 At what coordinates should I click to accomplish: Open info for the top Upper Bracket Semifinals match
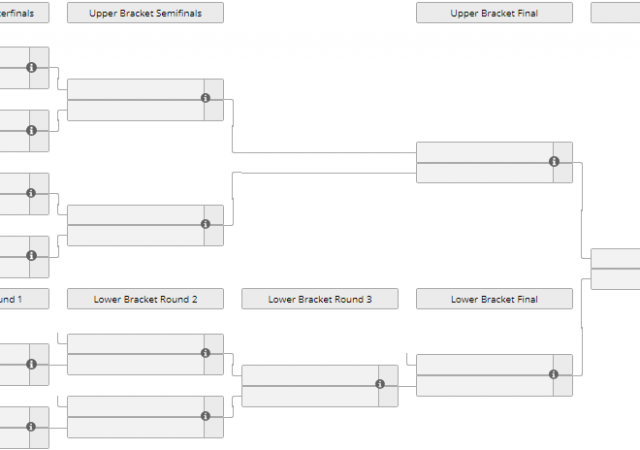(x=205, y=98)
